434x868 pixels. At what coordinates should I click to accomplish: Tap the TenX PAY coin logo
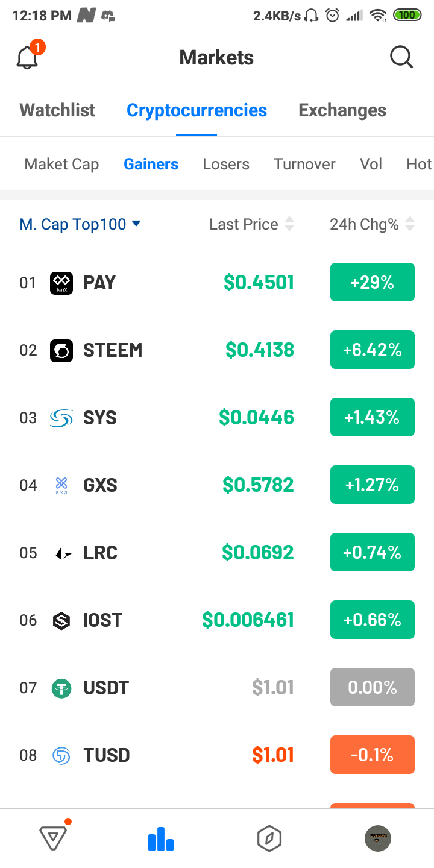coord(61,283)
